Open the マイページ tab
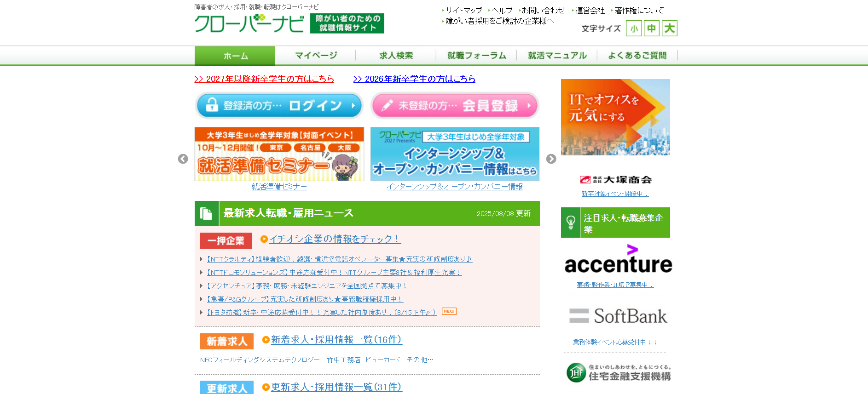The image size is (868, 394). 316,56
